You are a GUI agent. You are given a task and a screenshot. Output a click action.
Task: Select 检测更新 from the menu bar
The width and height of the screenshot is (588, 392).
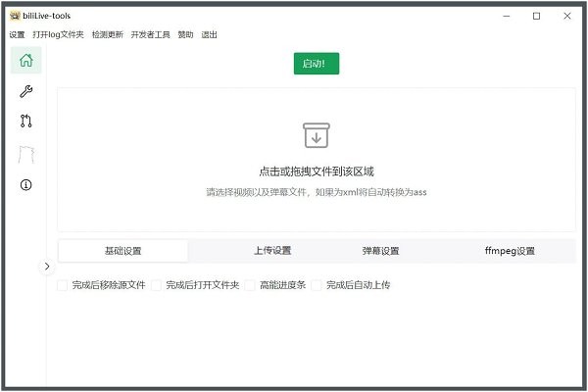click(108, 35)
